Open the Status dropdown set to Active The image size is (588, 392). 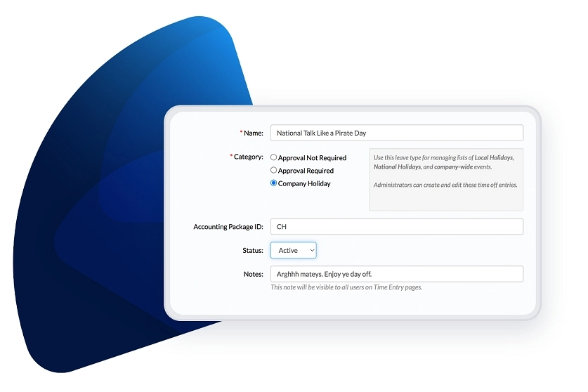click(x=293, y=250)
